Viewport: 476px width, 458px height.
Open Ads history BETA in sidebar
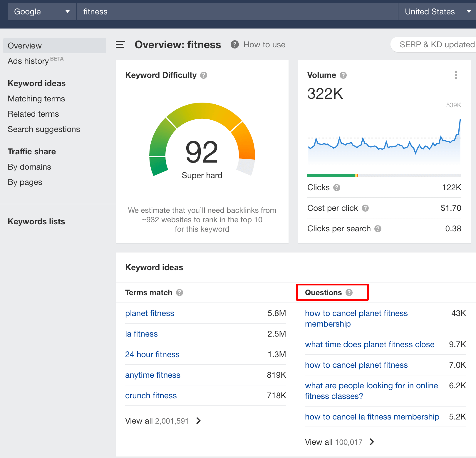pyautogui.click(x=36, y=61)
